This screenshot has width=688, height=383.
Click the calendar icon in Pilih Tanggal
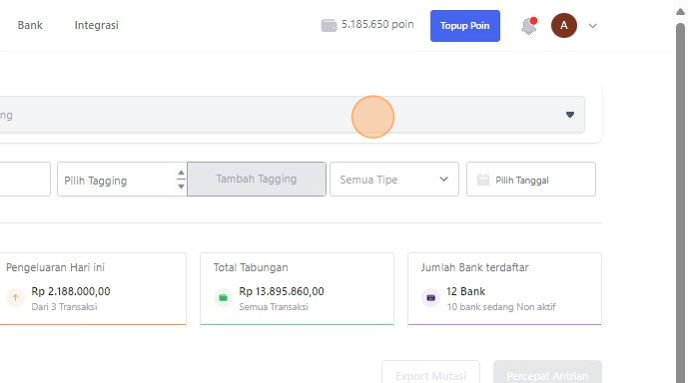483,180
